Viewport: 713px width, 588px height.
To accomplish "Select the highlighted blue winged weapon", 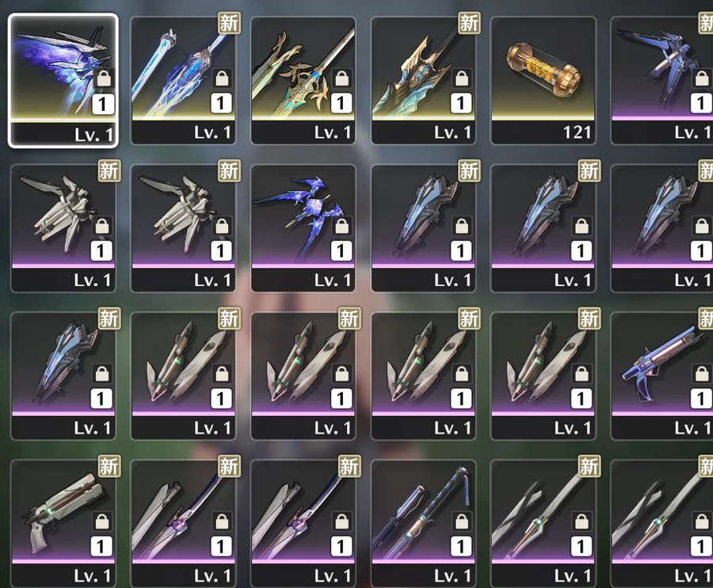I will coord(63,81).
